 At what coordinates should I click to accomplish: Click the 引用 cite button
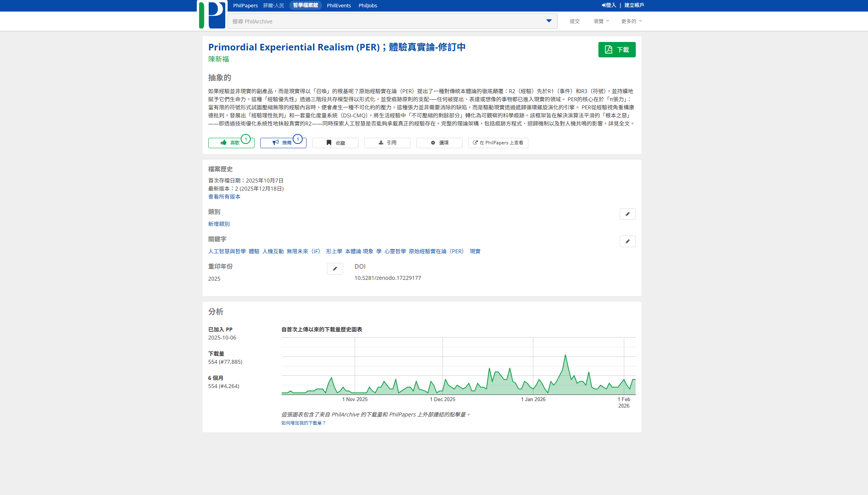coord(387,143)
